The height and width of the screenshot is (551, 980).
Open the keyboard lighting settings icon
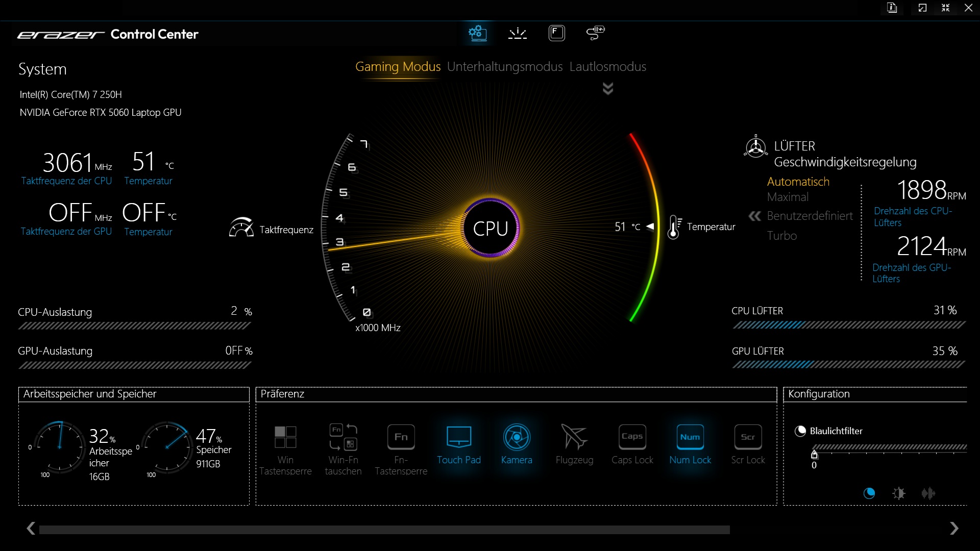coord(517,34)
